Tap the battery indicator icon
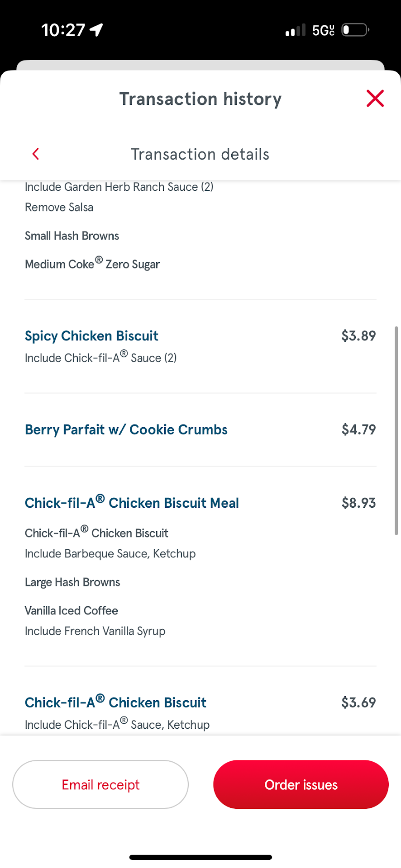The height and width of the screenshot is (868, 401). [x=355, y=30]
